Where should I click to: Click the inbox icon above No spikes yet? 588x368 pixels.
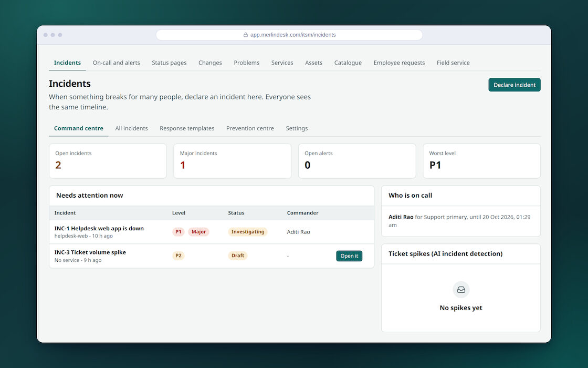461,290
